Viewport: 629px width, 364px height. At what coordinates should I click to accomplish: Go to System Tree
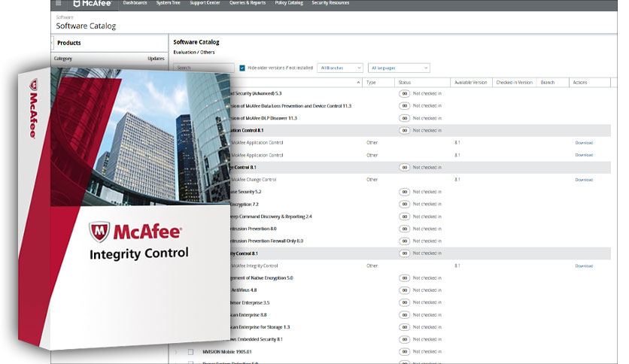click(x=168, y=3)
